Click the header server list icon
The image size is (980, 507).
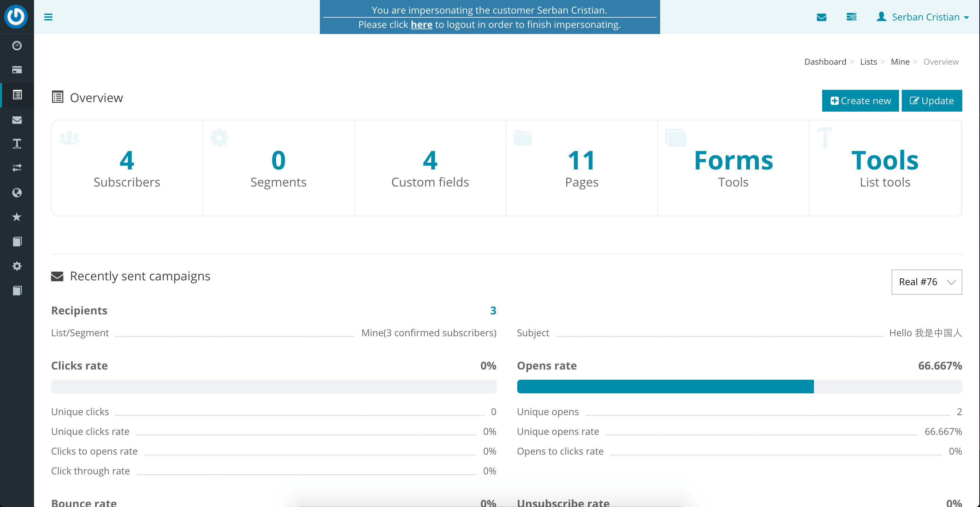pos(851,17)
